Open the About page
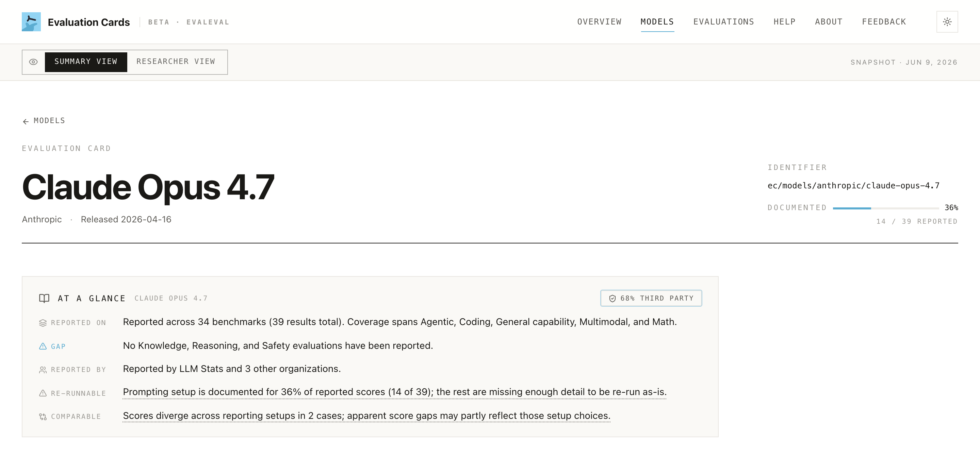Screen dimensions: 980x459 [x=828, y=22]
